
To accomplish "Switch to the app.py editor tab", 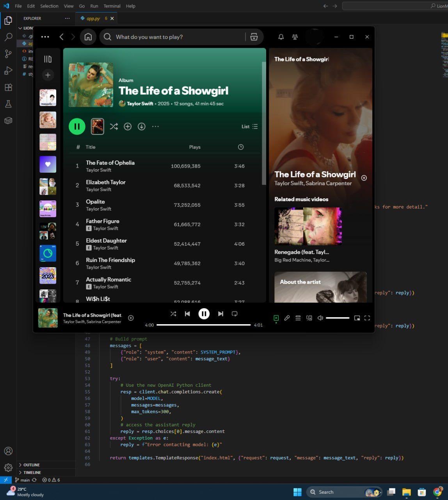I will coord(93,18).
